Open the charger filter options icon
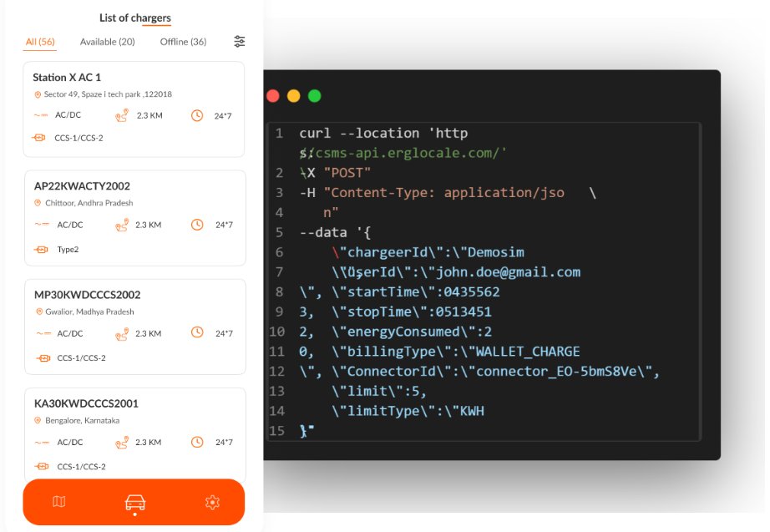The width and height of the screenshot is (770, 532). (240, 40)
